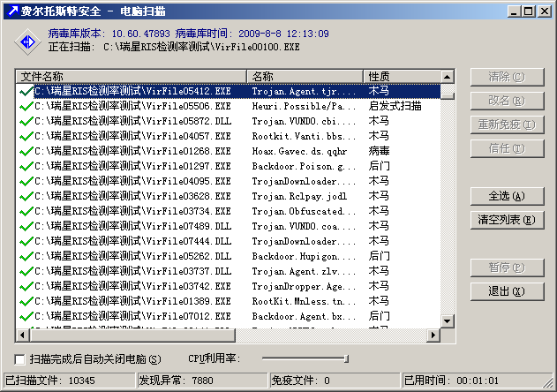Sort by 性质 column header
The image size is (557, 392).
[x=402, y=77]
